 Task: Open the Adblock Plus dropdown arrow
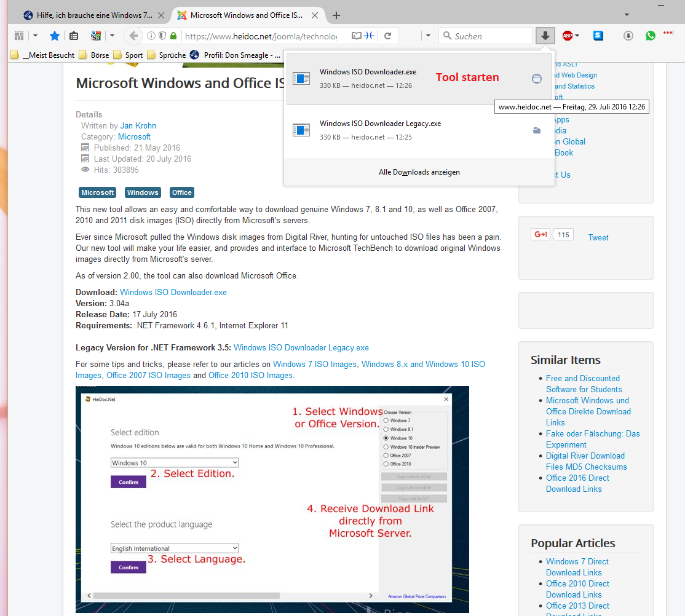(x=577, y=36)
